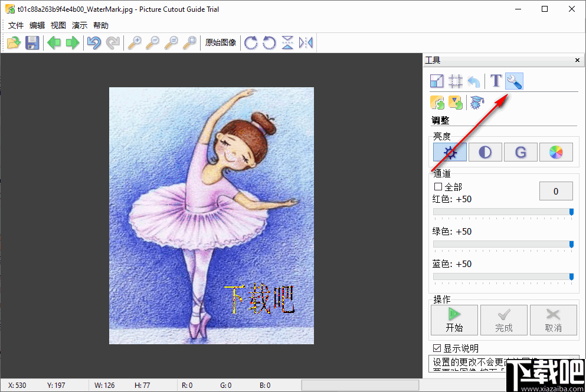Zoom out with the minus magnifier
This screenshot has height=392, width=586.
153,42
